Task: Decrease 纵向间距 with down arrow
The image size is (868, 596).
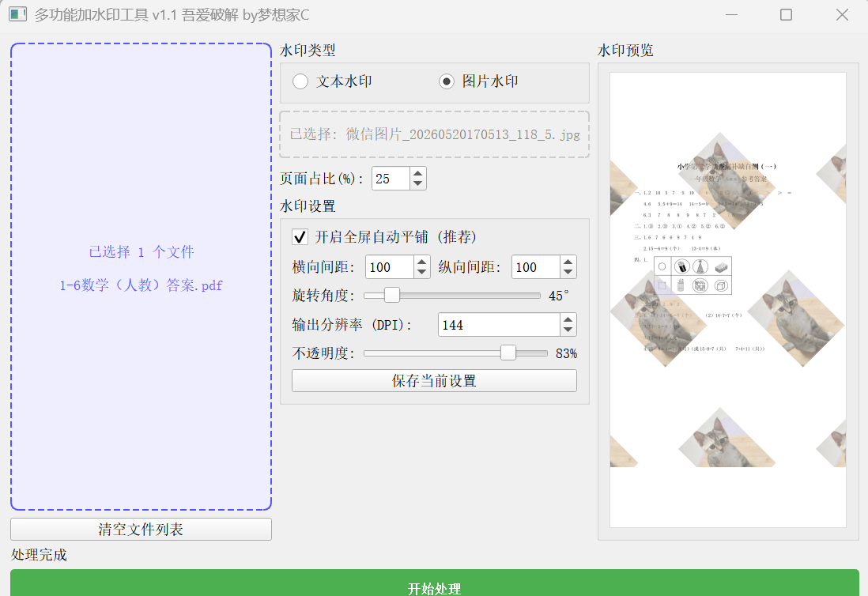Action: coord(568,273)
